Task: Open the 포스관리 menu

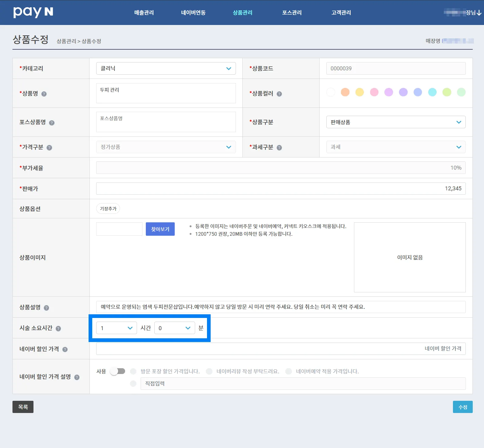Action: (292, 12)
